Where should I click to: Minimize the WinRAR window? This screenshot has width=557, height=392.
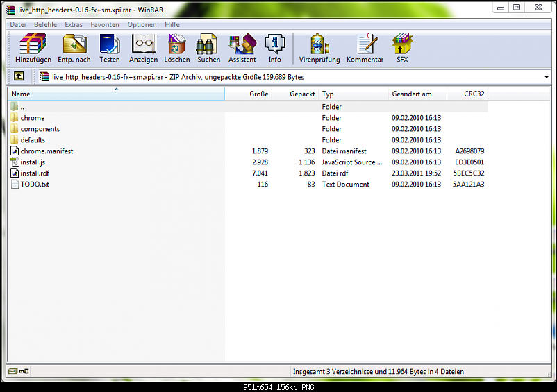pos(501,8)
